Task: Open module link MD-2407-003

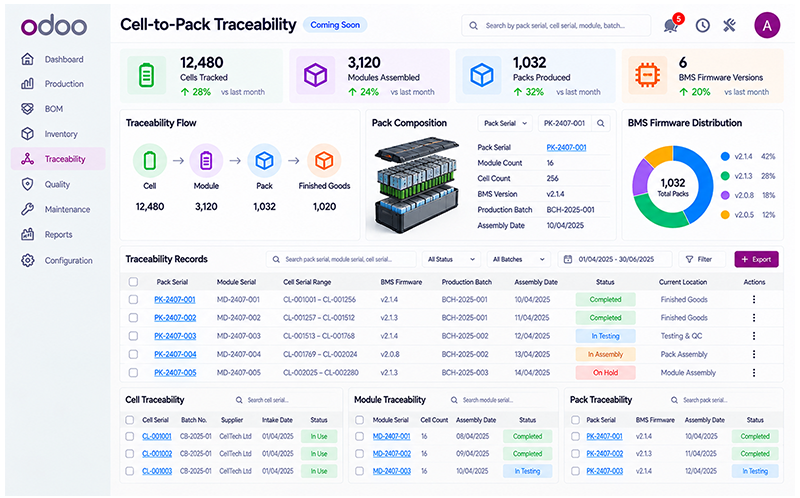Action: [391, 471]
